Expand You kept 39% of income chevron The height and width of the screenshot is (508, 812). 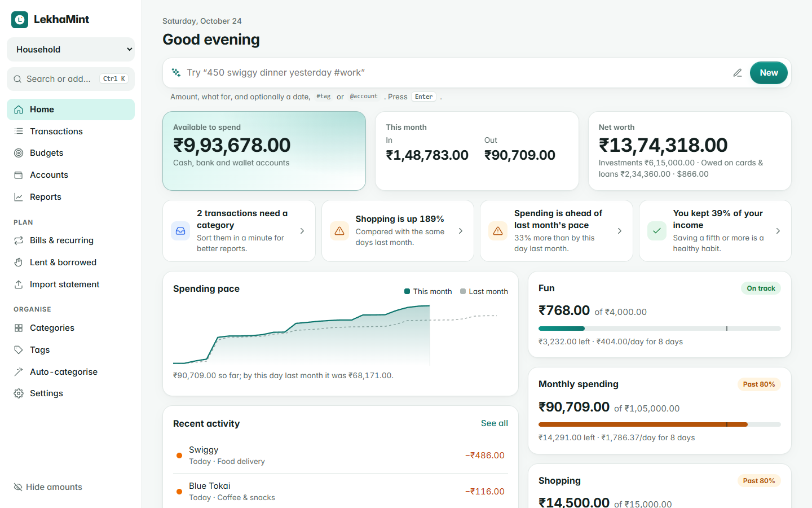[x=778, y=231]
